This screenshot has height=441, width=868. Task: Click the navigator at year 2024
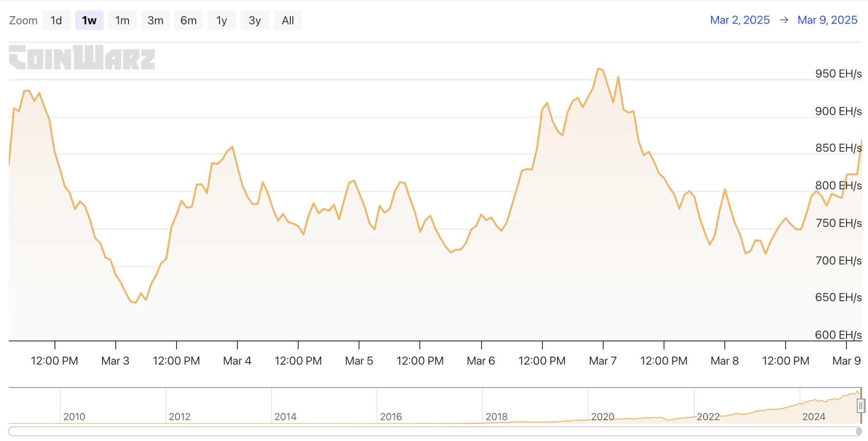click(x=814, y=416)
